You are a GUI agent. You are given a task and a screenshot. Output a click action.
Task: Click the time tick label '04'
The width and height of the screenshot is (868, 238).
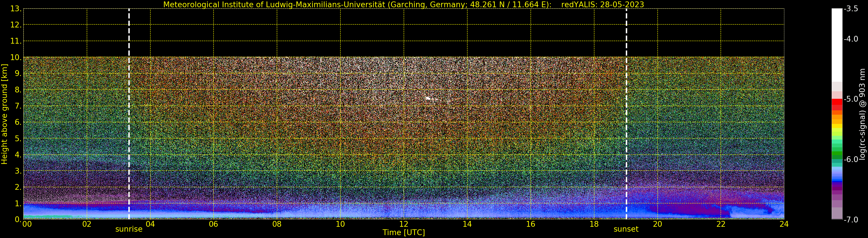pos(150,224)
